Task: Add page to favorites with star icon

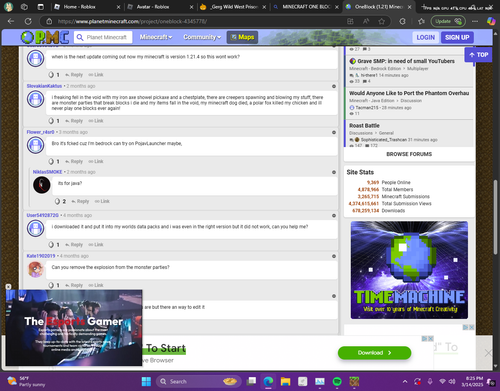Action: click(x=381, y=21)
